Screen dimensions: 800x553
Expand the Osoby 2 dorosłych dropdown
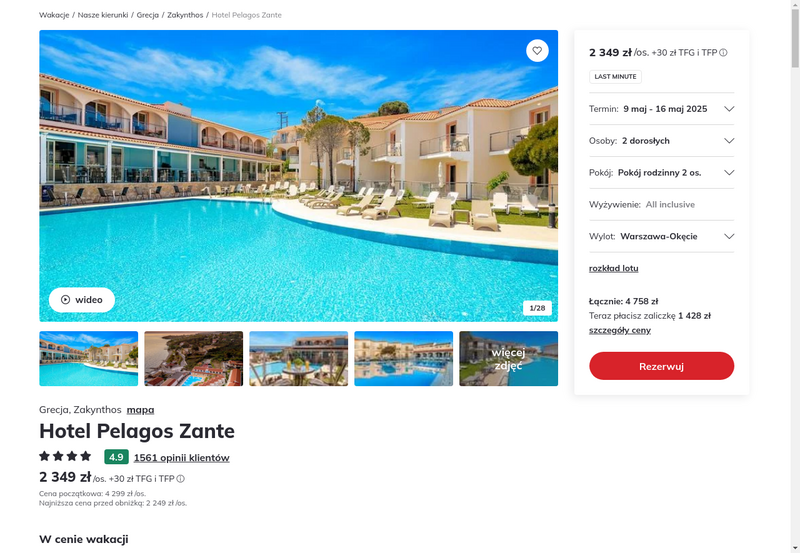pyautogui.click(x=661, y=141)
